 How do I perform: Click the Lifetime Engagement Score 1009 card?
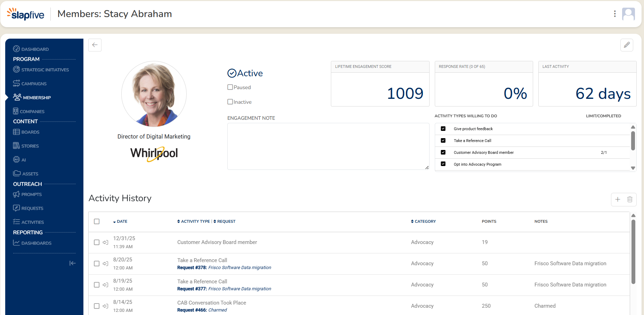(x=380, y=84)
